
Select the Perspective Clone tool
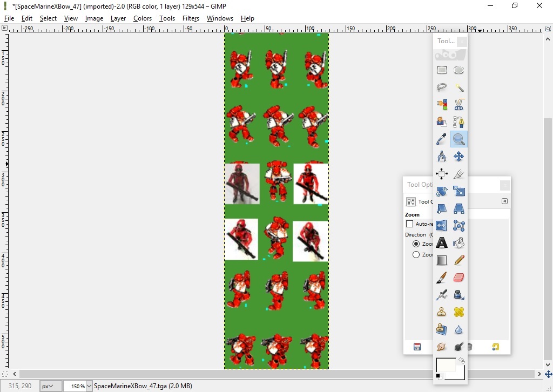click(x=442, y=329)
